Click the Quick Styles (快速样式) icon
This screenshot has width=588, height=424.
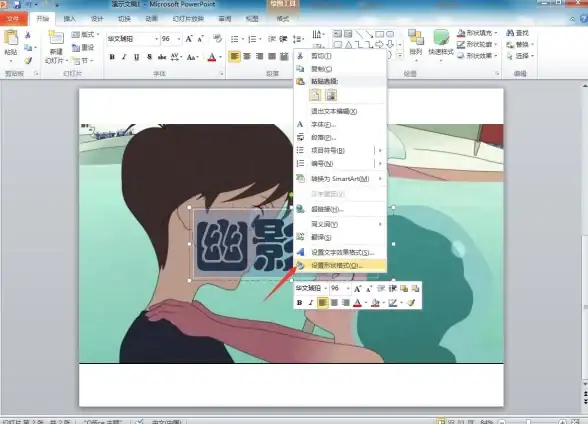pyautogui.click(x=441, y=38)
